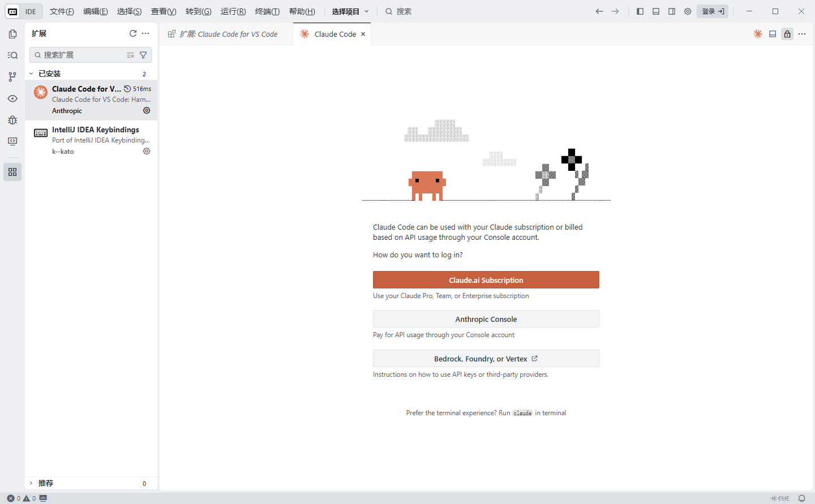Screen dimensions: 815x504
Task: Open the 查看(V) menu
Action: tap(164, 11)
